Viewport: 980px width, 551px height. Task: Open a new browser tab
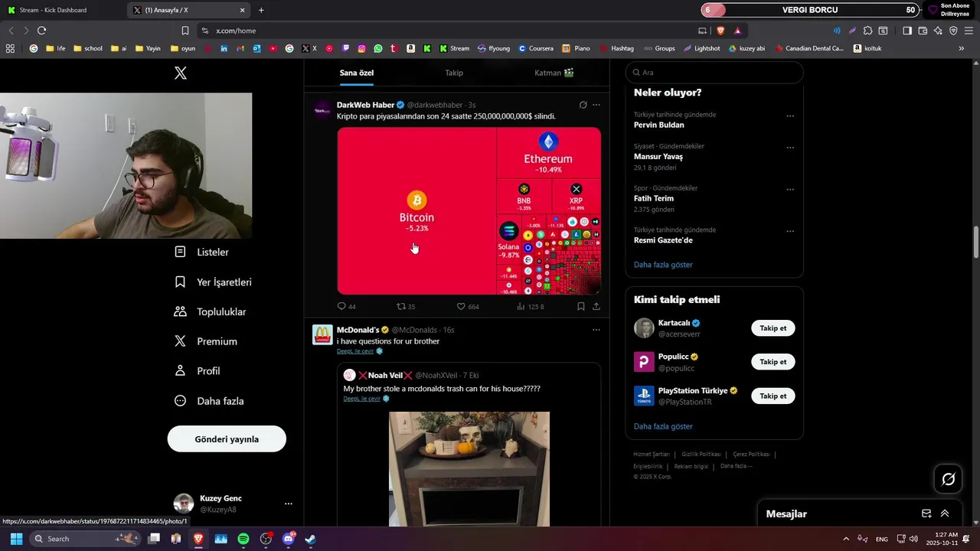click(x=261, y=10)
